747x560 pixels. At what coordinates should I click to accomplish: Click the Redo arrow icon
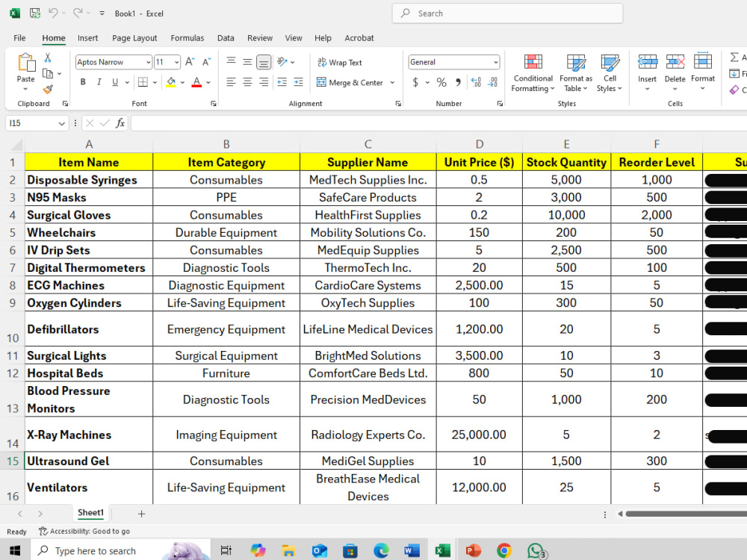[x=78, y=13]
